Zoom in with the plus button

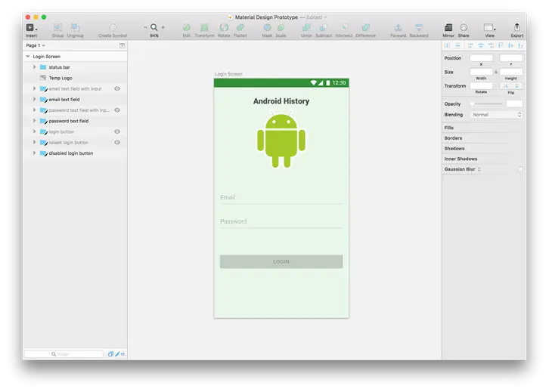coord(163,27)
